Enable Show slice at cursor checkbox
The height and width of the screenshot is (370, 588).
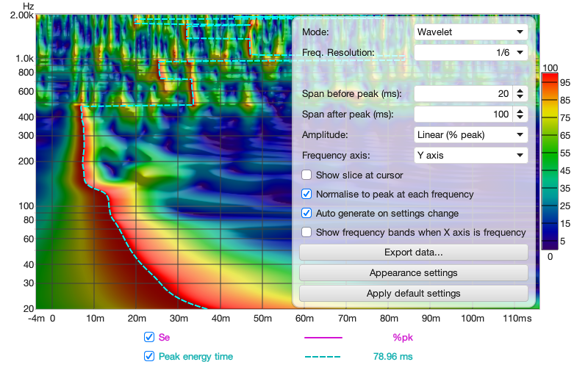coord(307,175)
